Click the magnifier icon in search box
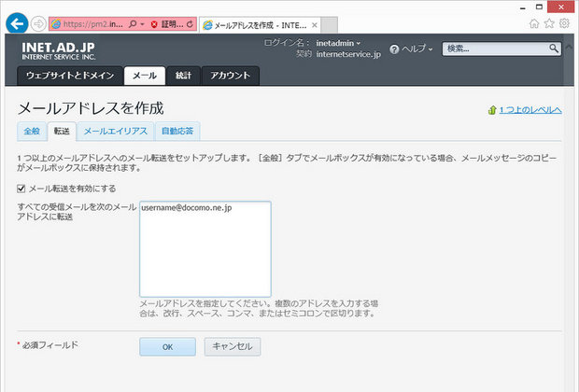 [x=553, y=48]
